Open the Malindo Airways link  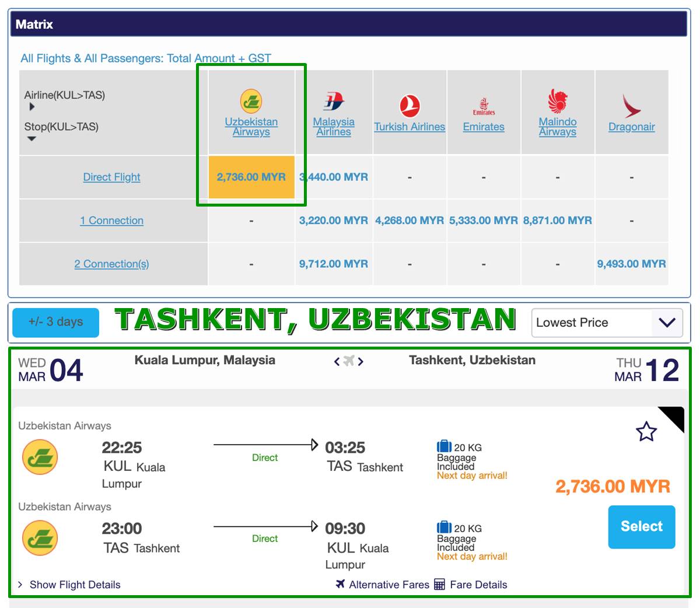(558, 127)
